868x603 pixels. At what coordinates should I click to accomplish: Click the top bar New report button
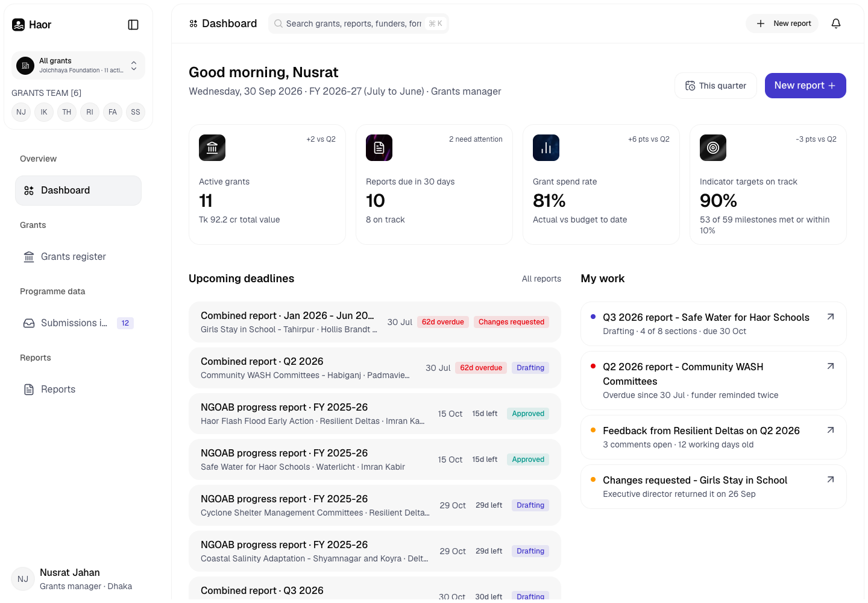(782, 24)
